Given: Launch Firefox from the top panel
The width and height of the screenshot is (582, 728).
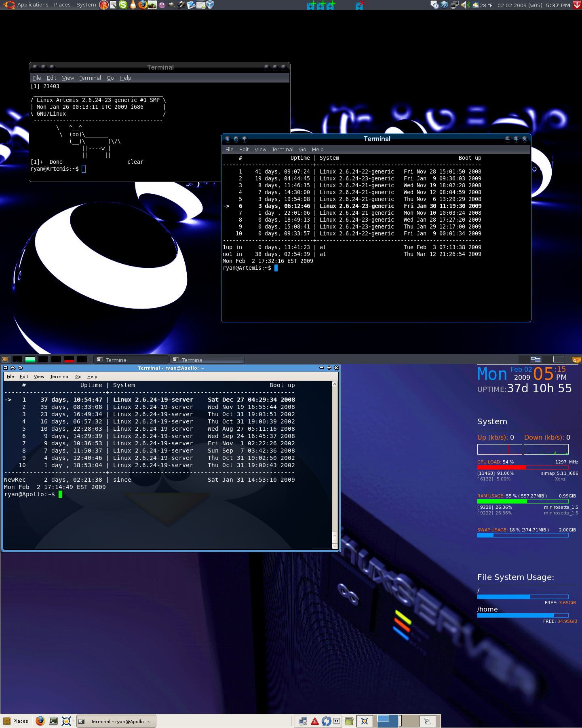Looking at the screenshot, I should 143,5.
